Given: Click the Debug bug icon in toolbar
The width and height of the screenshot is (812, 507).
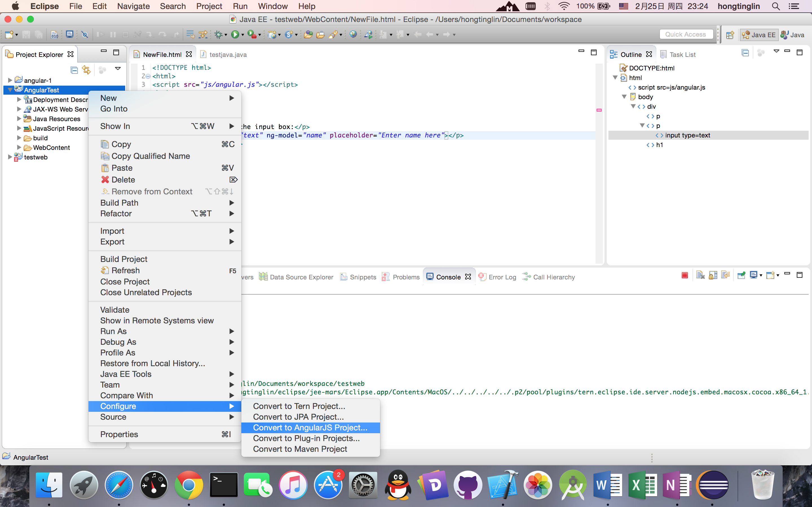Looking at the screenshot, I should point(219,34).
